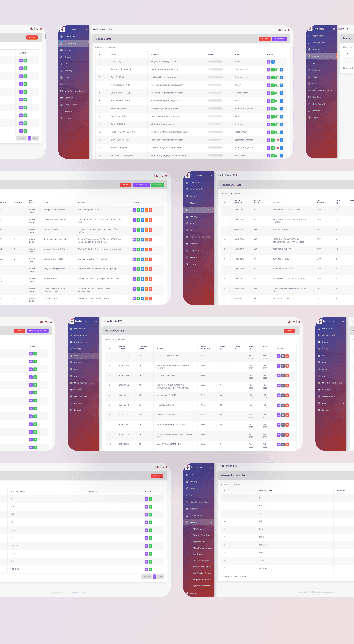Click the edit icon in product OTHERS row
The height and width of the screenshot is (644, 354).
150,569
